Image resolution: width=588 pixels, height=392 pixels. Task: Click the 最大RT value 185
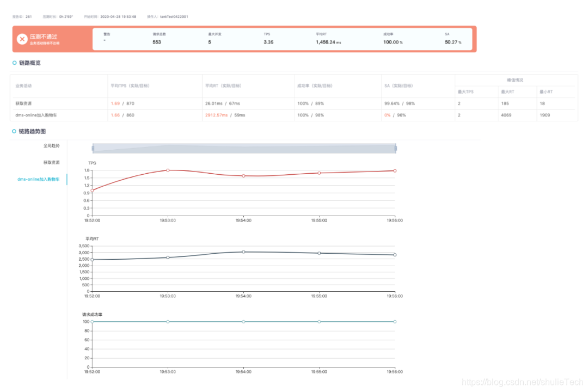(505, 103)
